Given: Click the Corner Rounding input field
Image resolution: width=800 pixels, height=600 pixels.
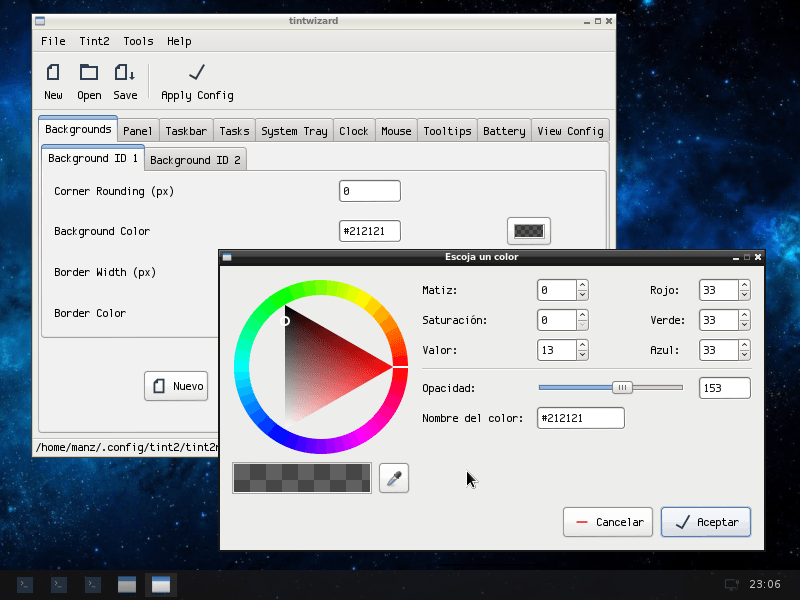Looking at the screenshot, I should coord(370,191).
